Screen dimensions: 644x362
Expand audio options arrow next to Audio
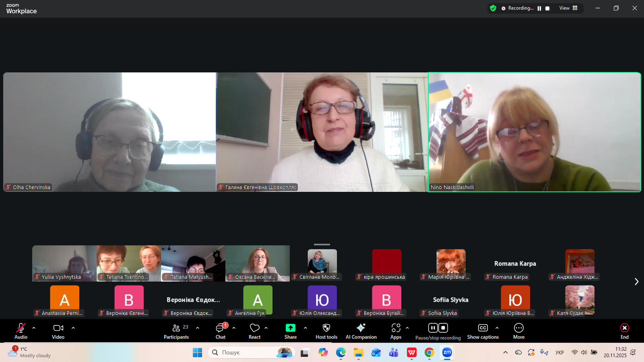(34, 328)
